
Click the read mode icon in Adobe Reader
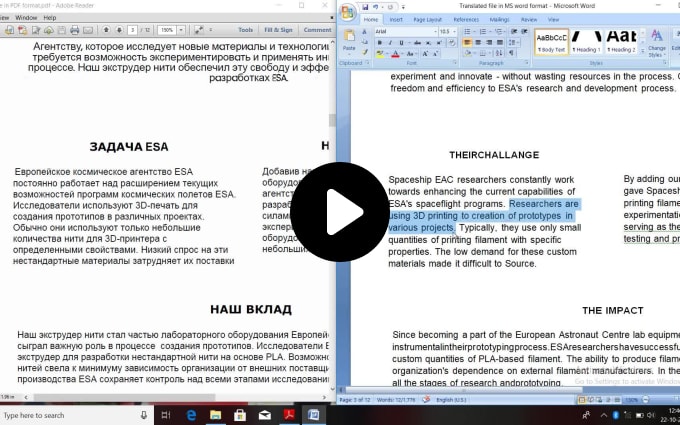click(x=199, y=30)
